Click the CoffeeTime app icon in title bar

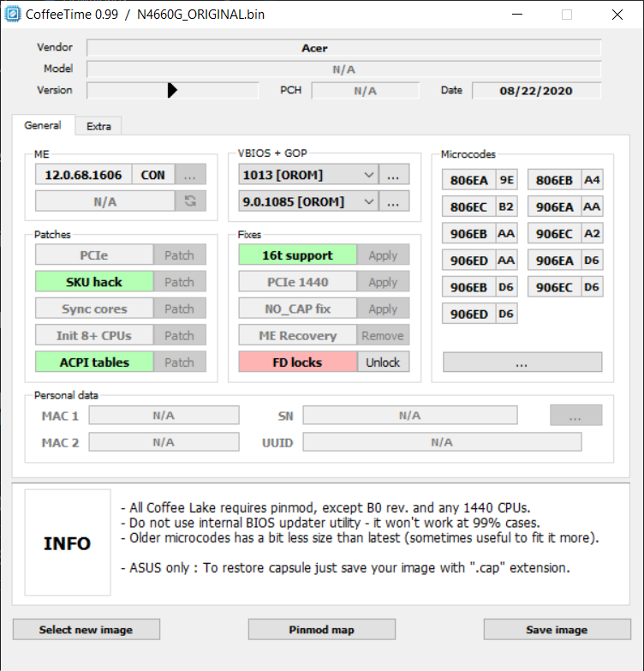point(13,15)
